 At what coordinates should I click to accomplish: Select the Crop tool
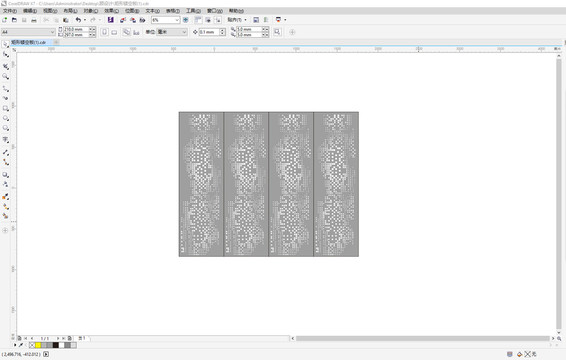click(5, 66)
